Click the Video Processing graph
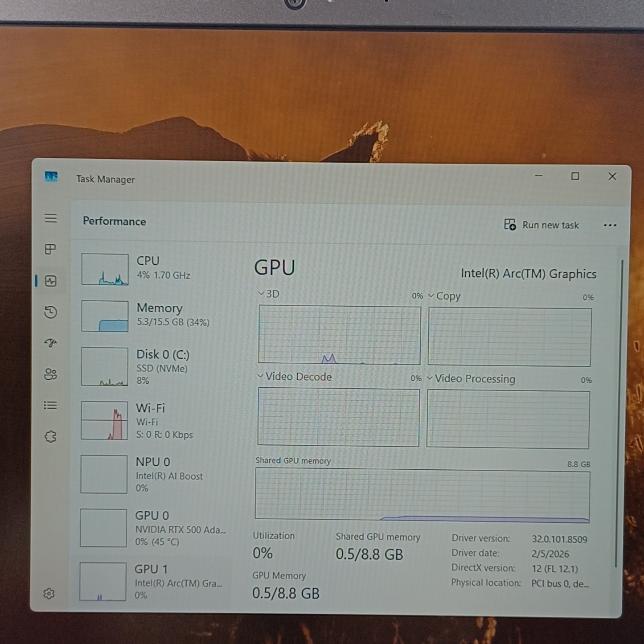 point(508,419)
